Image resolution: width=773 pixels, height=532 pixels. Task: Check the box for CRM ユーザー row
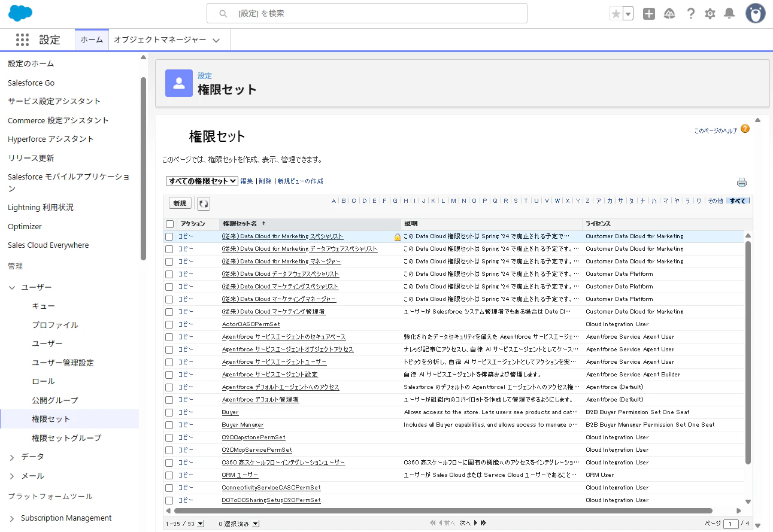click(x=169, y=475)
